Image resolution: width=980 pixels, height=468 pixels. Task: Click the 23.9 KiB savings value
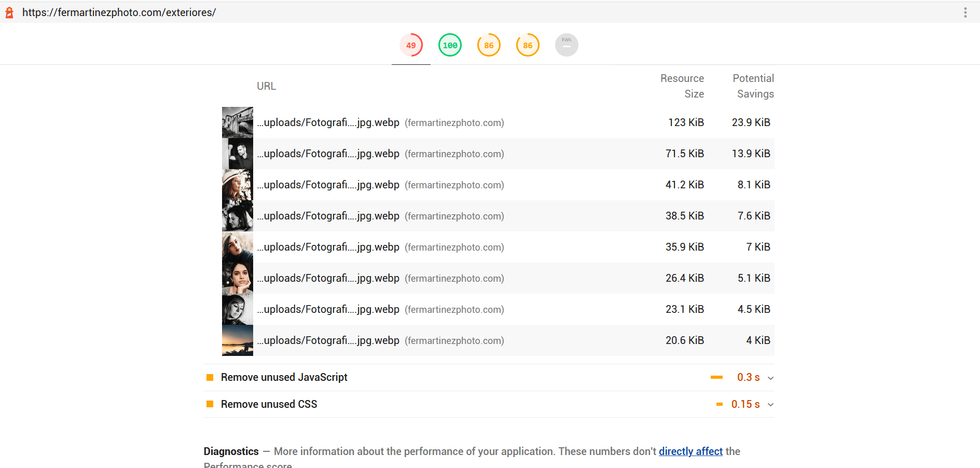[751, 122]
